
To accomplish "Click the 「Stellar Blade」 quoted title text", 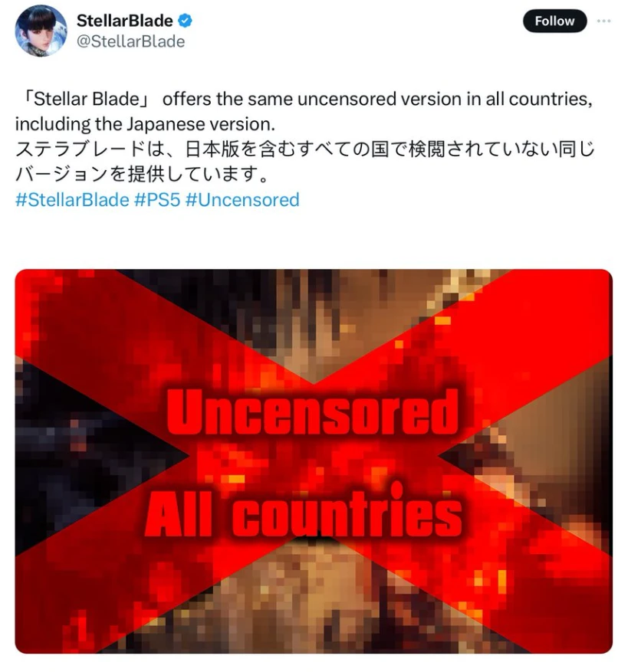I will (82, 99).
